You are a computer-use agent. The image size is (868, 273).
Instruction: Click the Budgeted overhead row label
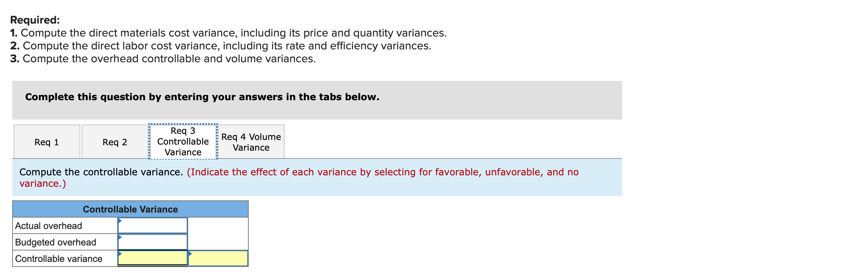point(56,242)
